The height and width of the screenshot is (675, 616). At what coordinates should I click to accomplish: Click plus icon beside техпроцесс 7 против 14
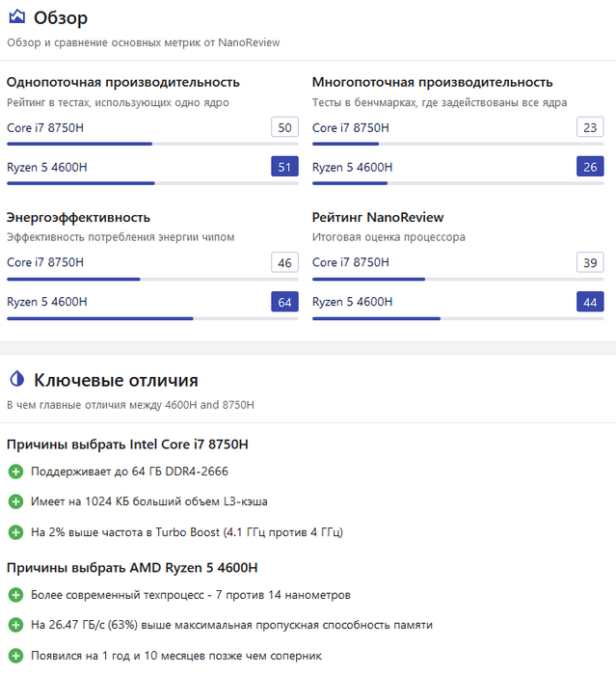coord(15,595)
